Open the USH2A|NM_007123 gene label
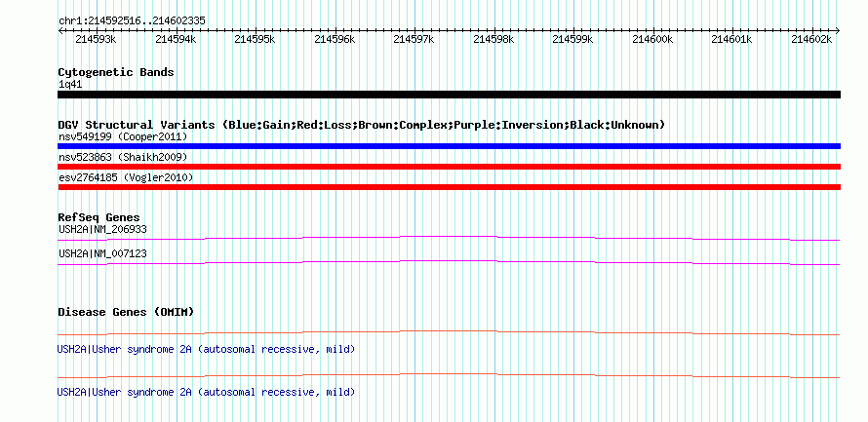 coord(102,253)
